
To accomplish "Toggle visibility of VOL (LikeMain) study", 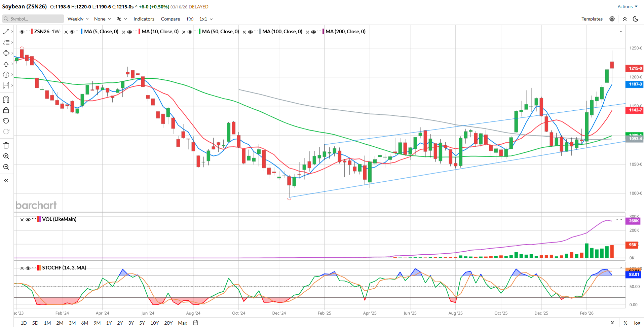I will (28, 220).
